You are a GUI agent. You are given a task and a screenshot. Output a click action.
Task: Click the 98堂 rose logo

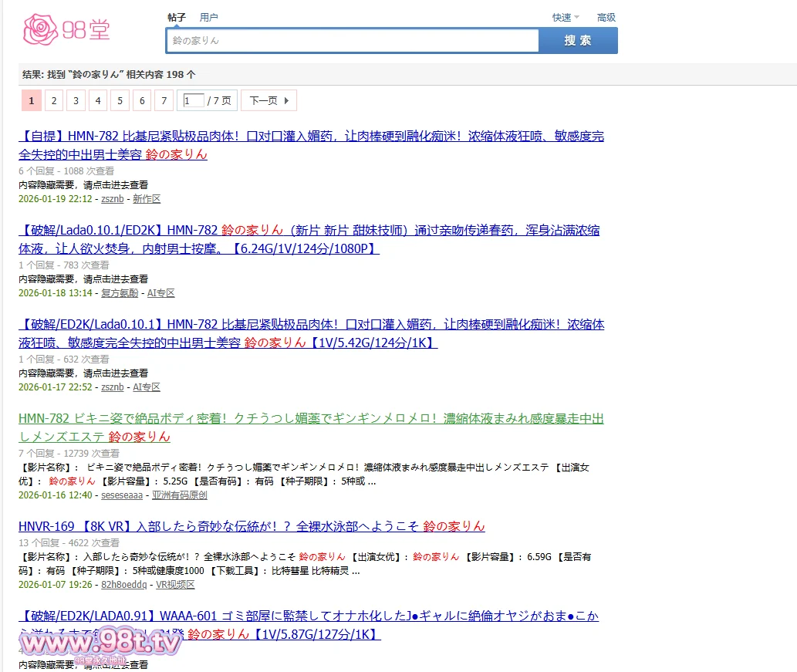pos(66,29)
